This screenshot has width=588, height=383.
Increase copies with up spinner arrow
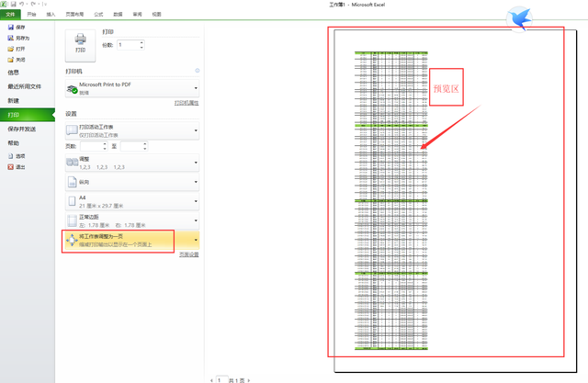coord(141,43)
